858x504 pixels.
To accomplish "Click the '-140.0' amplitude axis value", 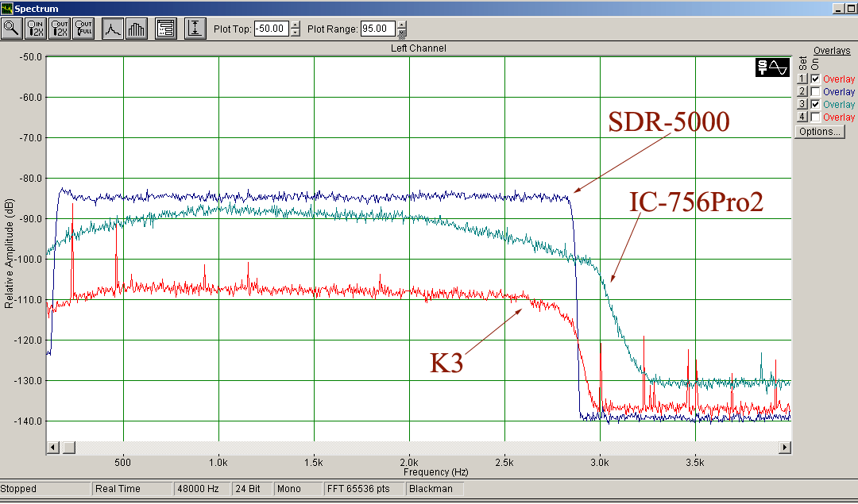I will 29,421.
